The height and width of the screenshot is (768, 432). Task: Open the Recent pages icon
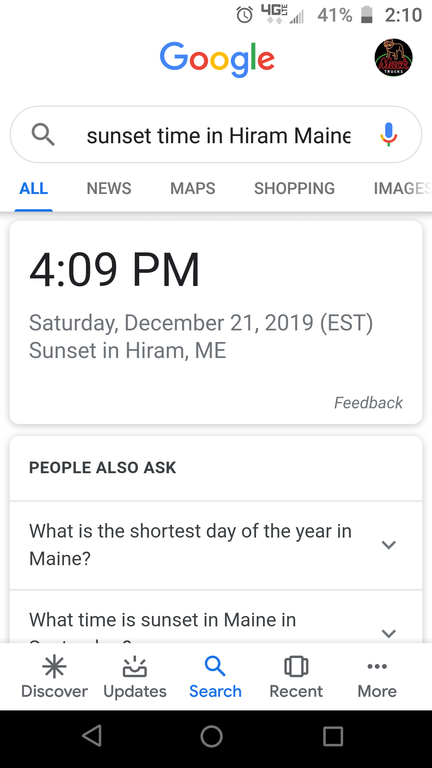click(x=296, y=667)
